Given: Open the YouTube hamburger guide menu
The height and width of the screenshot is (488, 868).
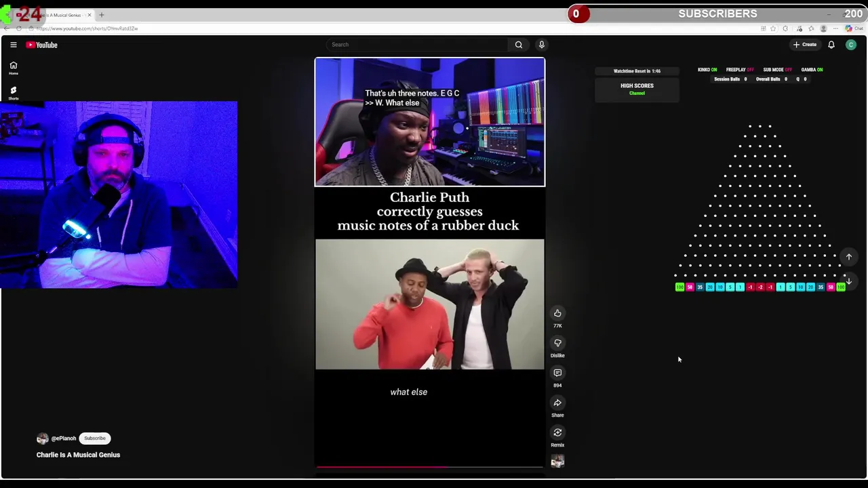Looking at the screenshot, I should tap(13, 45).
